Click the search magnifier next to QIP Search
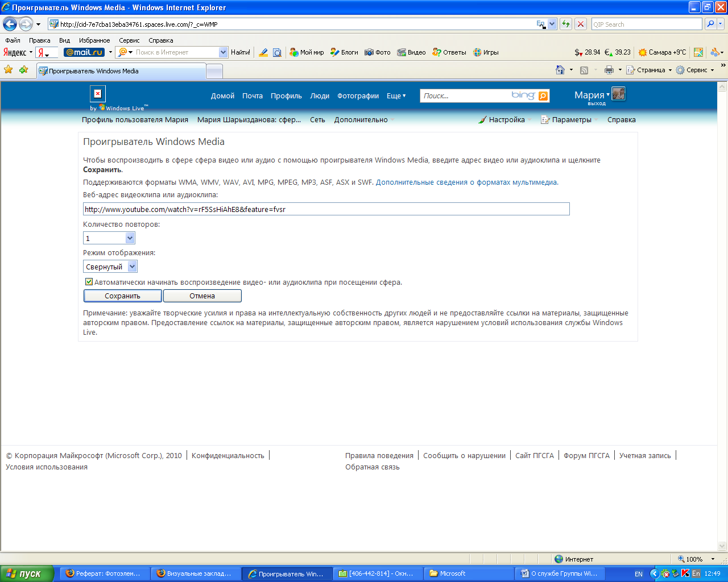The image size is (728, 582). point(710,24)
